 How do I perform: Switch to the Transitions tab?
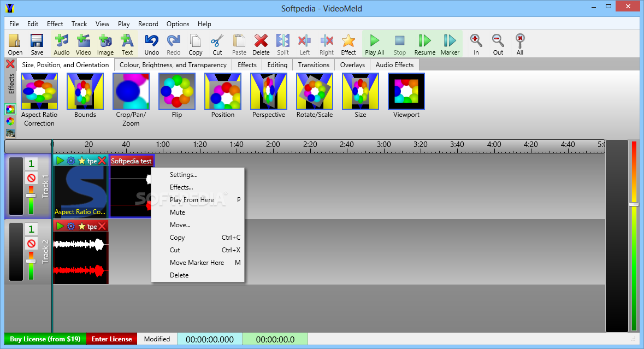pos(314,65)
